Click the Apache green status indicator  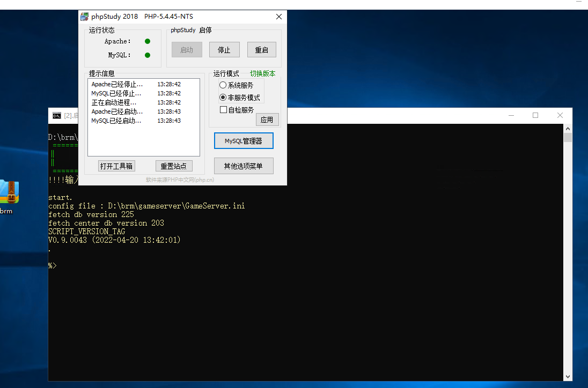pos(148,41)
